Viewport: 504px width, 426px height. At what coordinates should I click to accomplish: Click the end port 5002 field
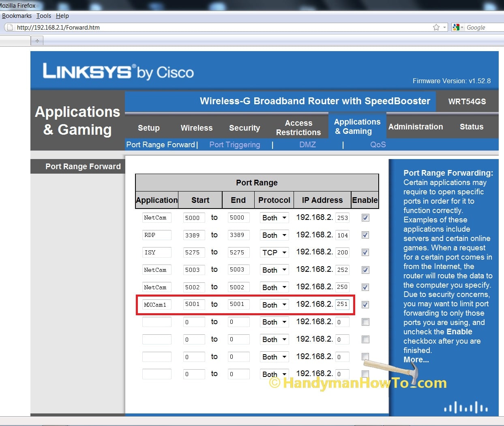[x=238, y=287]
